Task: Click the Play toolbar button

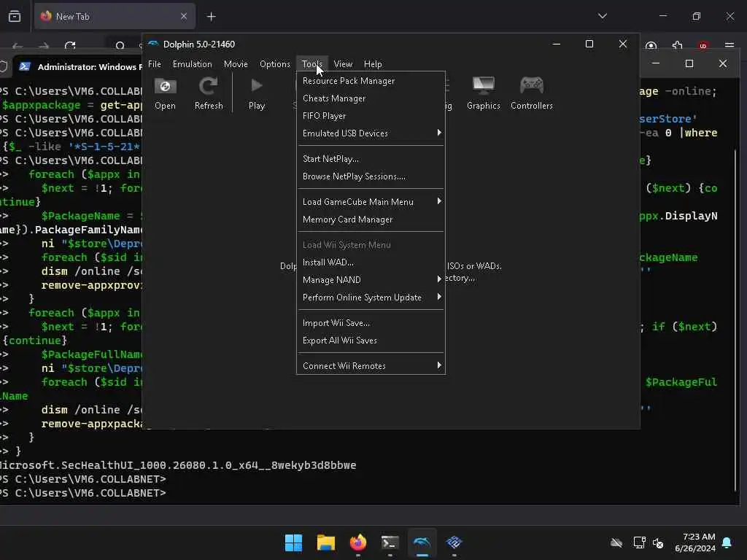Action: [x=256, y=93]
